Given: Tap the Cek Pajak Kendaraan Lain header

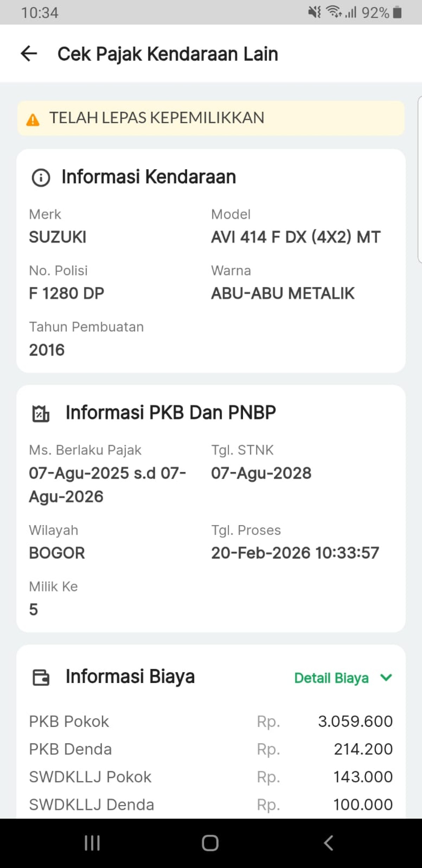Looking at the screenshot, I should (168, 53).
